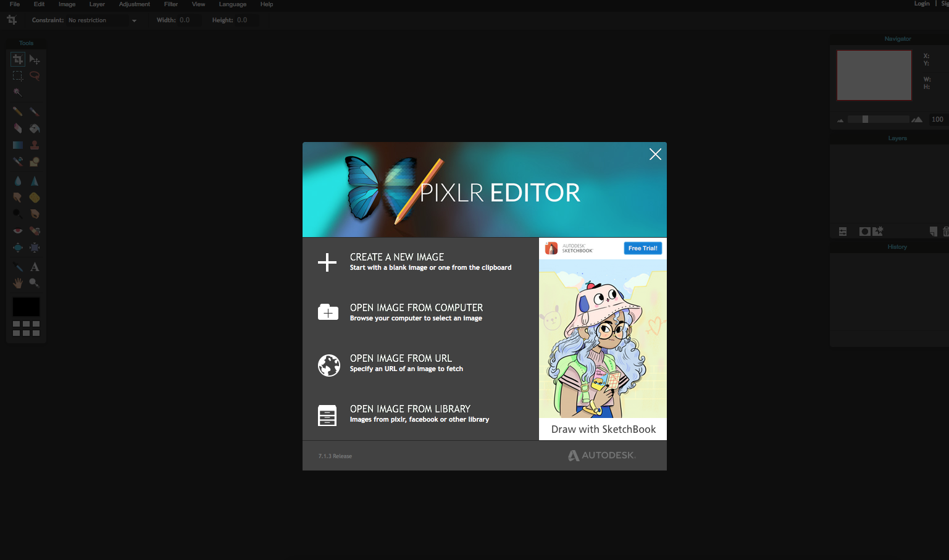Image resolution: width=949 pixels, height=560 pixels.
Task: Choose the Clone Stamp tool
Action: (x=35, y=145)
